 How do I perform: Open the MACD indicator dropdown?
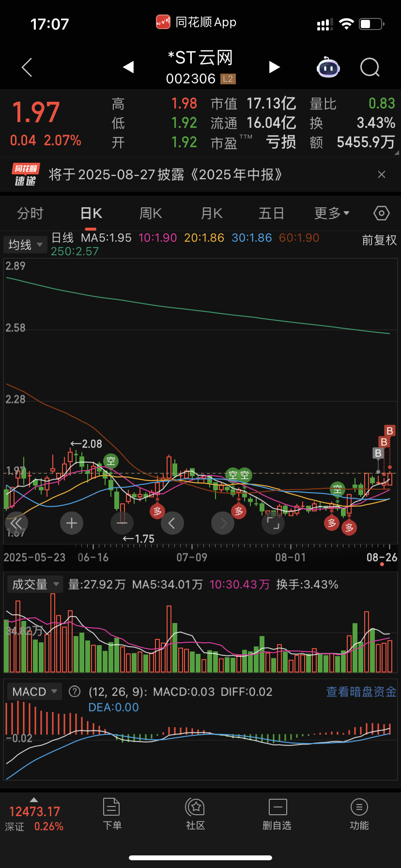pos(34,692)
